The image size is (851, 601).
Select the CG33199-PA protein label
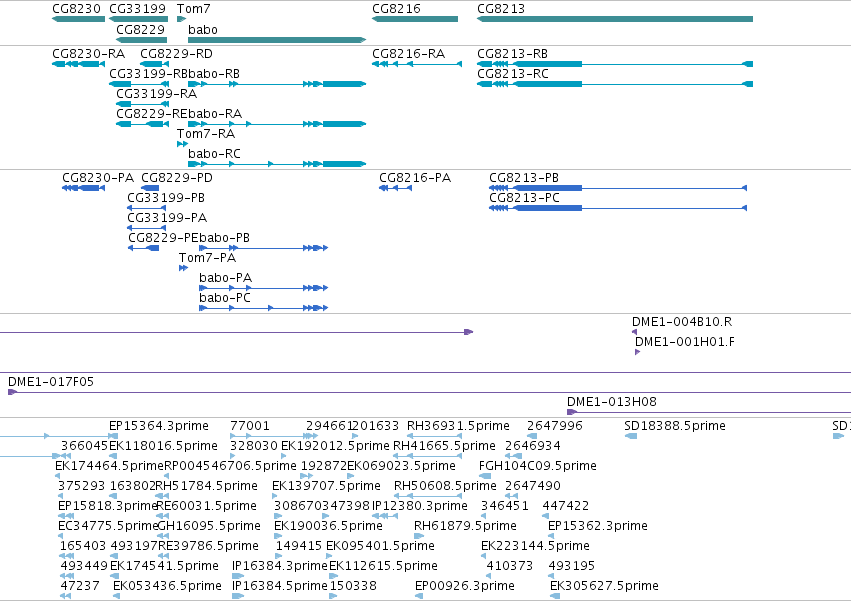167,218
